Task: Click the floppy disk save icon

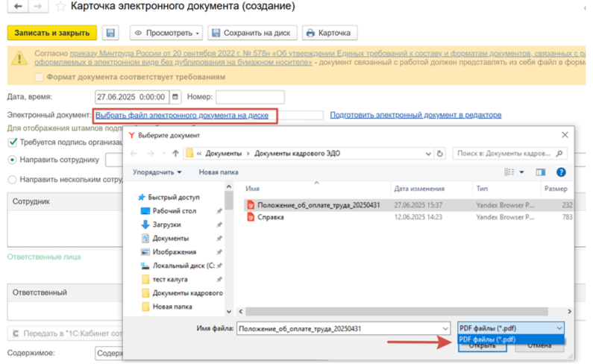Action: [110, 34]
